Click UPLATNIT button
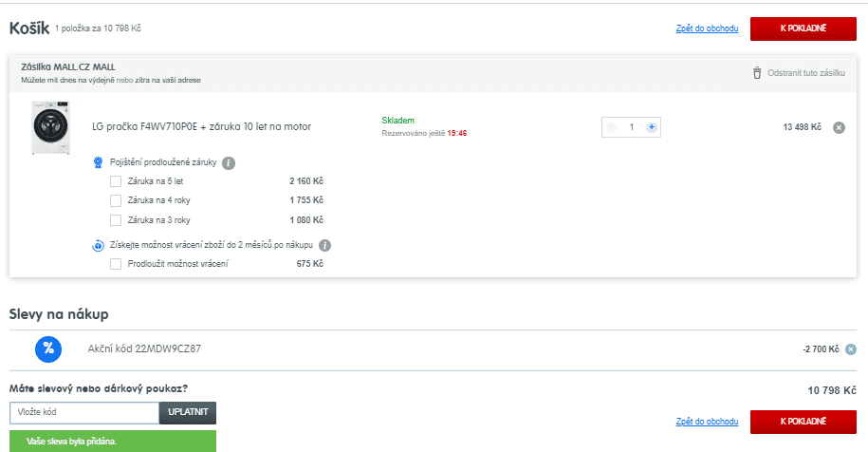 coord(188,412)
